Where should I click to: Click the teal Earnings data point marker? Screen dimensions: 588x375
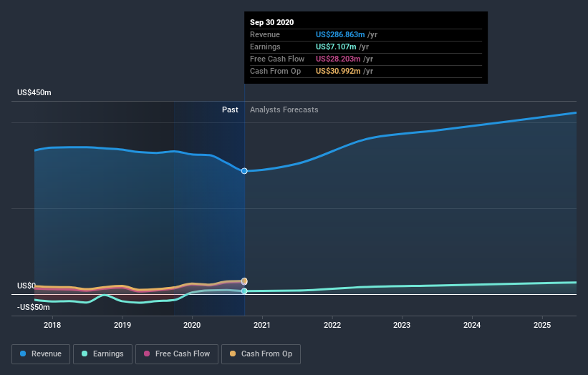(x=244, y=291)
